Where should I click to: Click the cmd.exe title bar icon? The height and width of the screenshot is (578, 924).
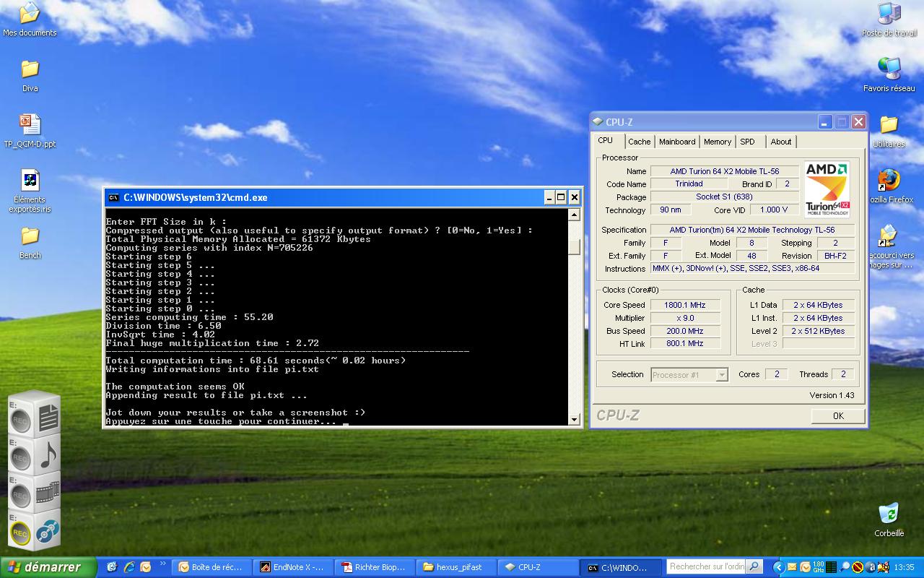113,197
